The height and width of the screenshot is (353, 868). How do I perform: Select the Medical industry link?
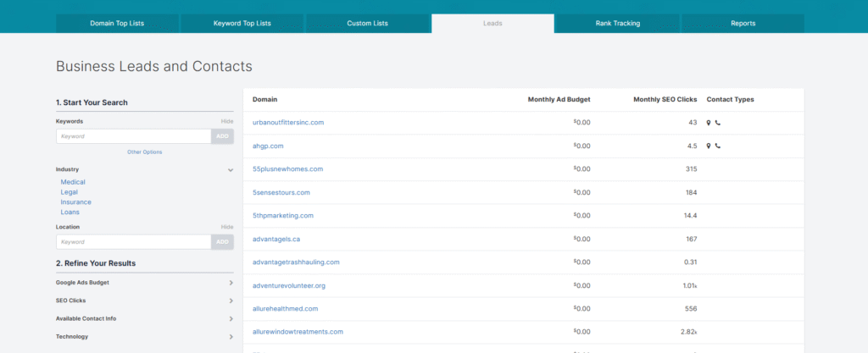coord(73,182)
